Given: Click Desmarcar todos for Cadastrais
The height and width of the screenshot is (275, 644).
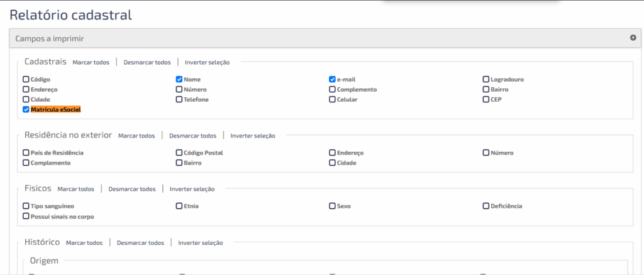Looking at the screenshot, I should pos(147,62).
